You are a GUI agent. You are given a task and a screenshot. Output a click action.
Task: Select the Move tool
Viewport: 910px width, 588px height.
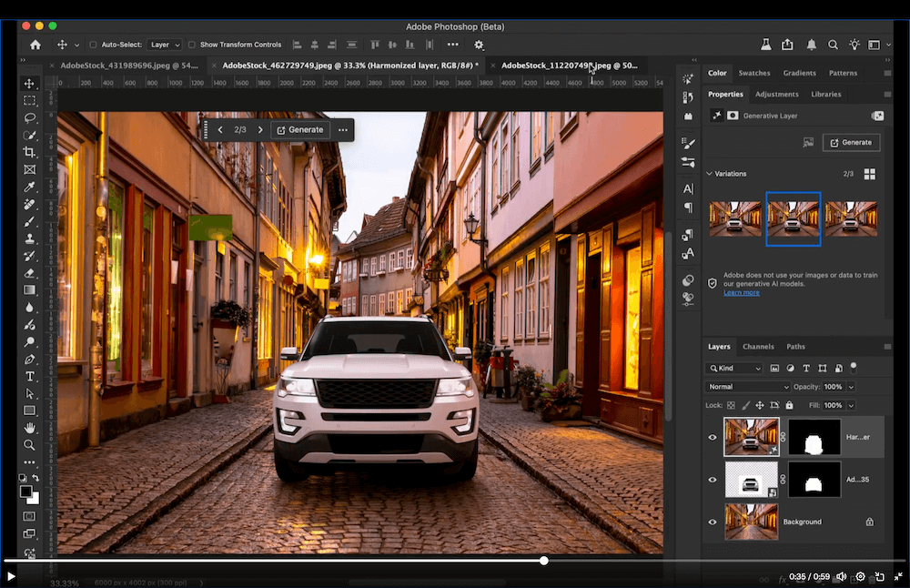pyautogui.click(x=29, y=83)
